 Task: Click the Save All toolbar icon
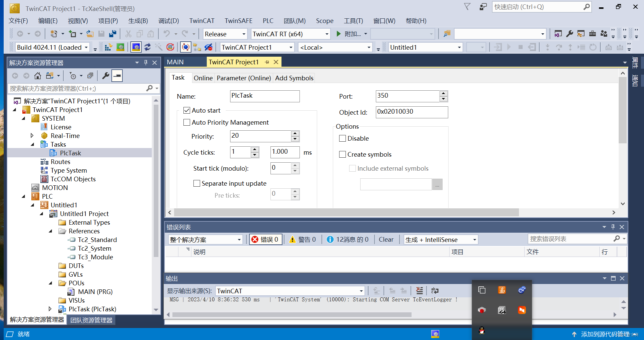coord(113,34)
